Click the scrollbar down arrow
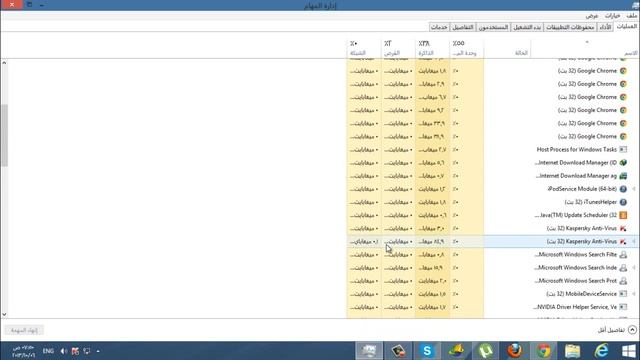640x360 pixels. click(x=4, y=314)
